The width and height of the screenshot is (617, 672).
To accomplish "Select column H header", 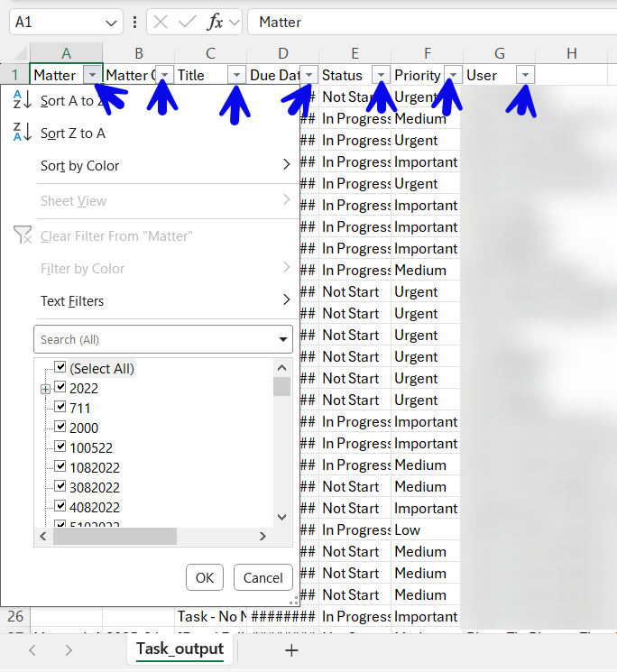I will click(571, 53).
